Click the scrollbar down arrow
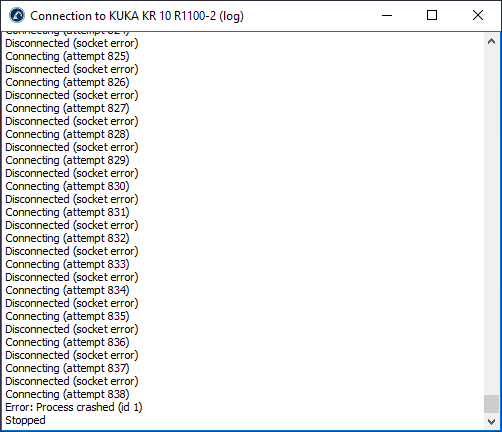Image resolution: width=502 pixels, height=432 pixels. point(491,422)
